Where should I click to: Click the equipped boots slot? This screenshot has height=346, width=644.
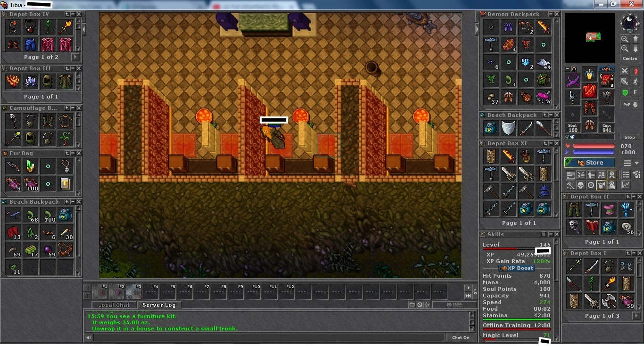coord(589,125)
